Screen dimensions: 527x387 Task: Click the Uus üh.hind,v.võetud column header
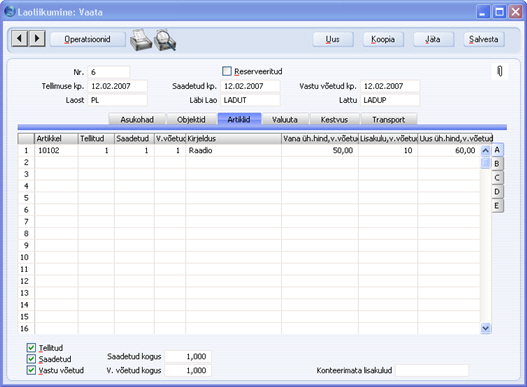[x=455, y=139]
